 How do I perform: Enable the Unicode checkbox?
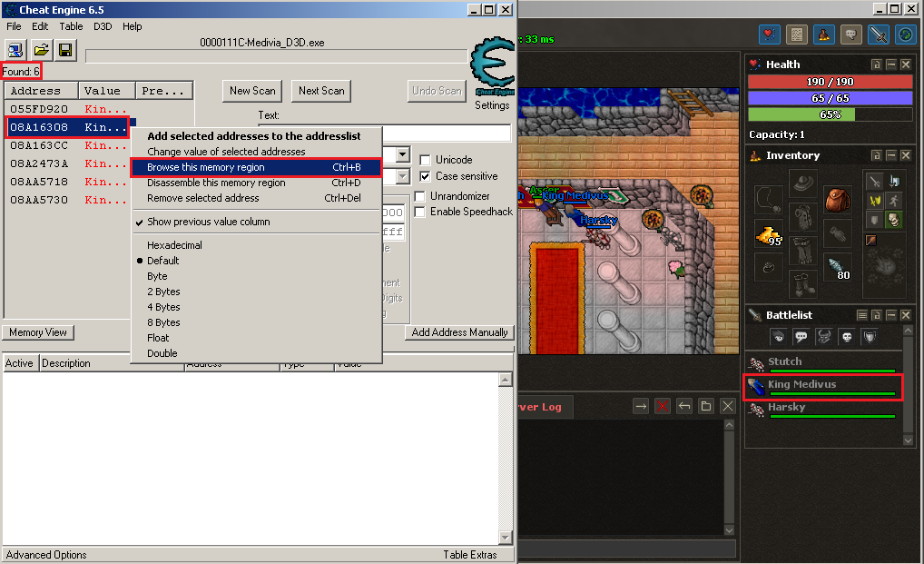pos(425,161)
